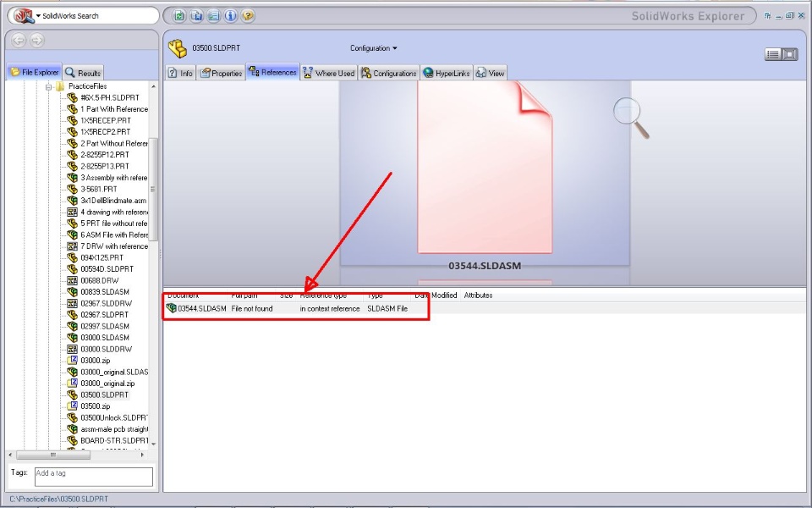Select 02967.SLDDRW in the file tree
This screenshot has height=508, width=812.
click(x=107, y=303)
